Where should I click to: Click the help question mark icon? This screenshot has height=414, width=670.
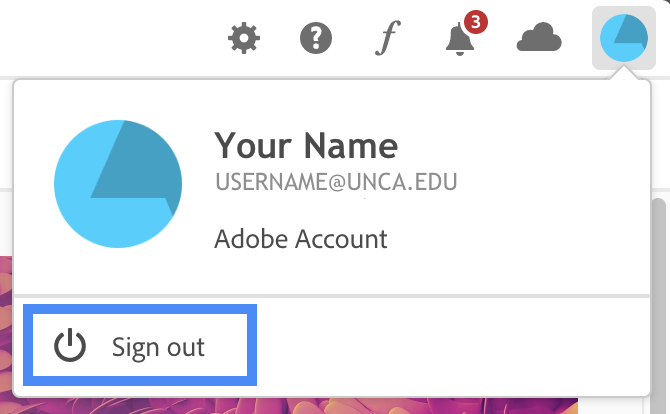click(x=316, y=39)
